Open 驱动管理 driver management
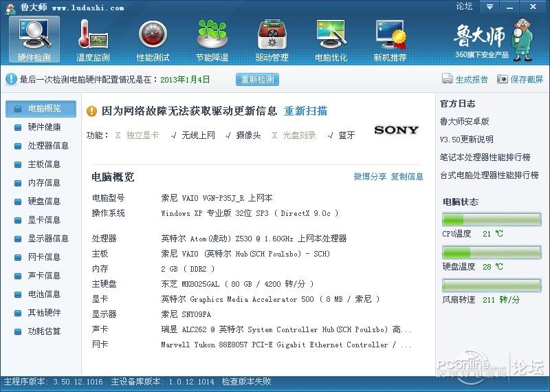 (272, 40)
